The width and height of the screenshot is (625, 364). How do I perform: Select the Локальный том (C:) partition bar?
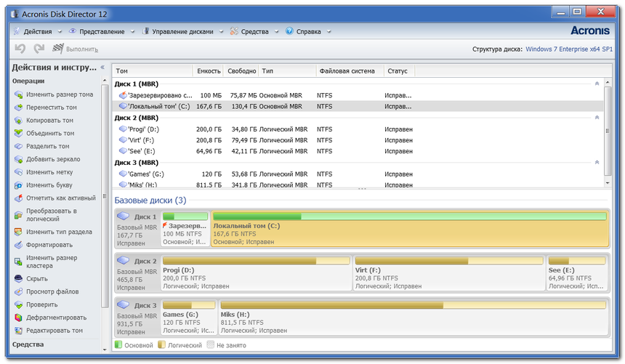point(410,229)
